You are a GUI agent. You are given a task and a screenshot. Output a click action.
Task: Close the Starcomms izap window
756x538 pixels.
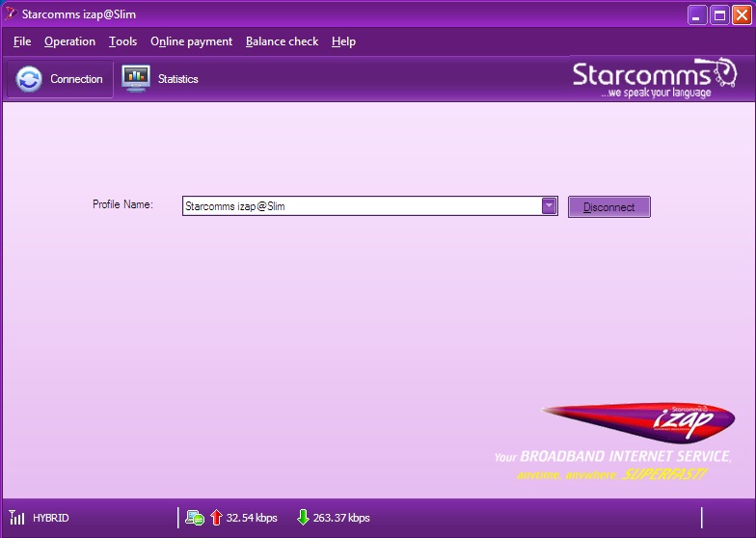click(742, 15)
